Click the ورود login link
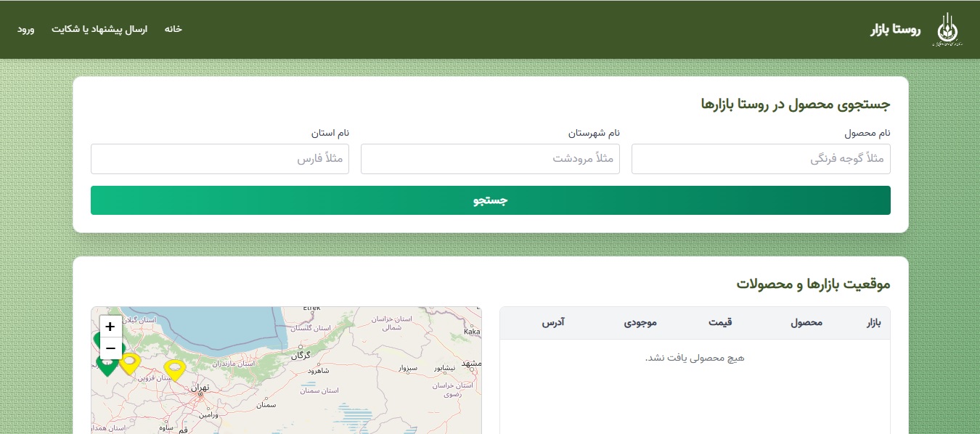 (x=25, y=29)
